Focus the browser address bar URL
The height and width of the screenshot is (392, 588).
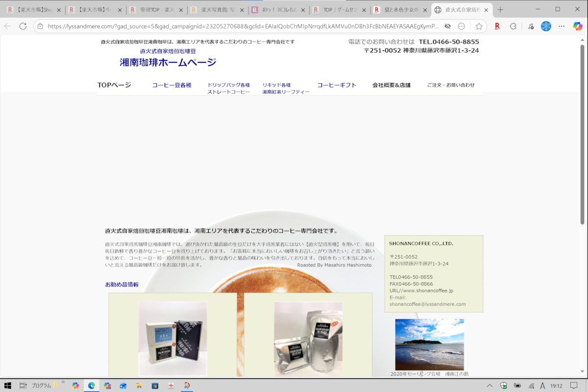tap(243, 26)
